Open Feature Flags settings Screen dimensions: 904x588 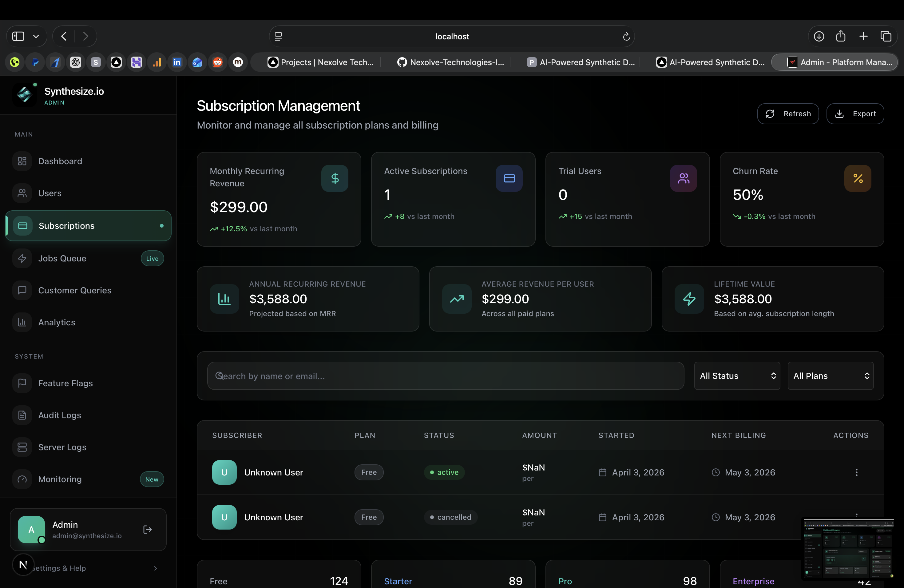(x=65, y=383)
